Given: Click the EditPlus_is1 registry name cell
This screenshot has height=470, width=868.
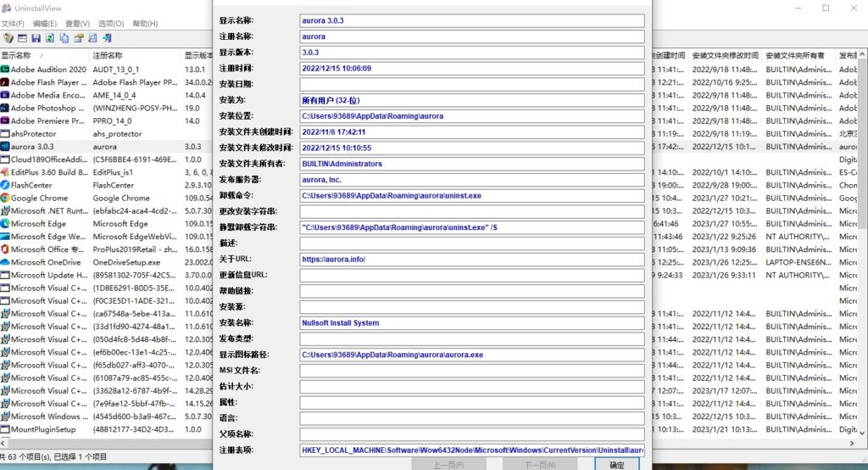Looking at the screenshot, I should pos(113,172).
